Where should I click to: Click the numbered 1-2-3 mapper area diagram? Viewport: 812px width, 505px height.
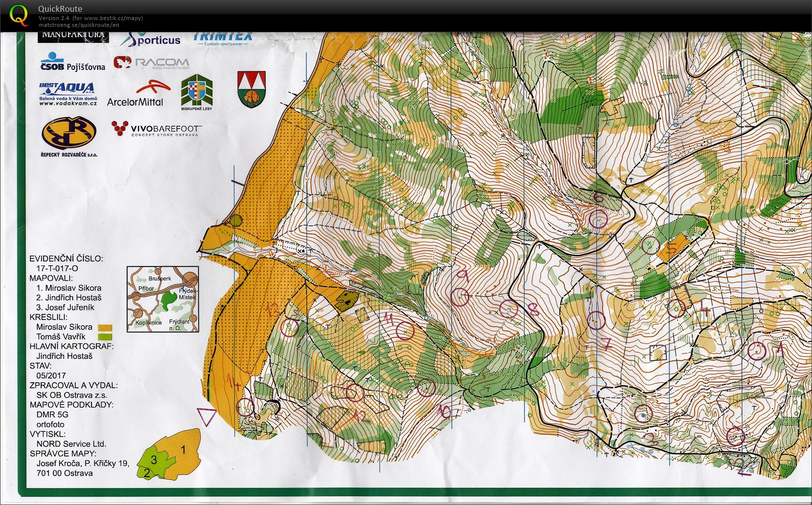(169, 454)
